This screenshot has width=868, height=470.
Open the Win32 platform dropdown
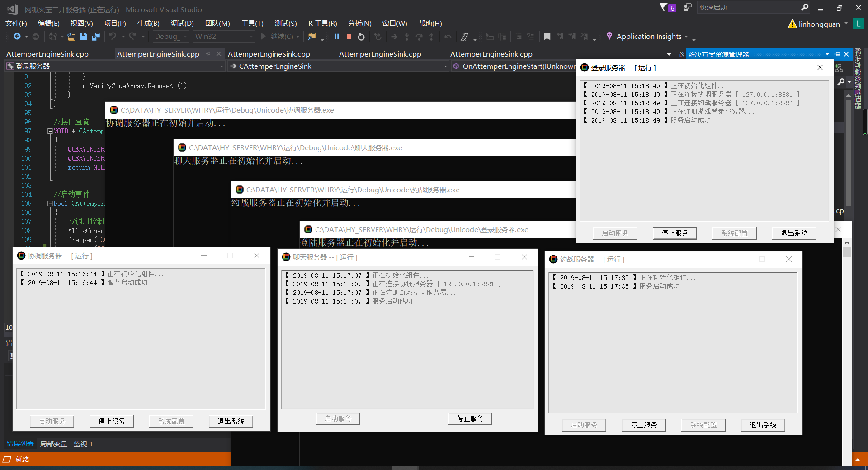[x=224, y=37]
